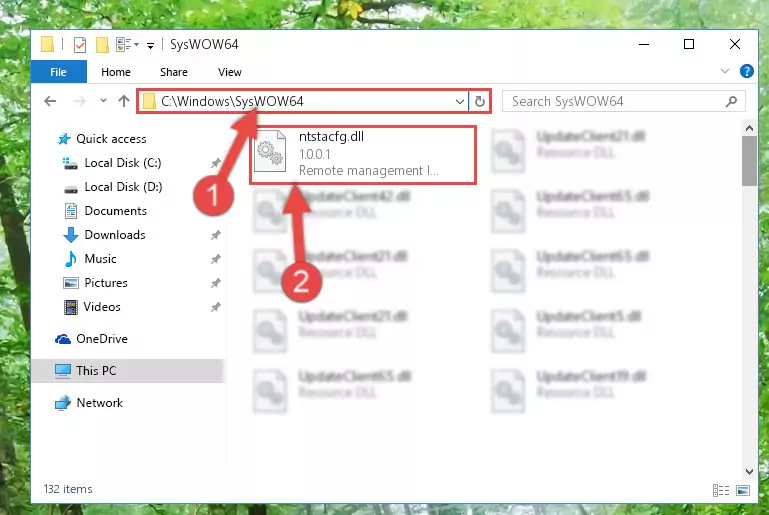
Task: Go up one folder level arrow
Action: pyautogui.click(x=124, y=101)
